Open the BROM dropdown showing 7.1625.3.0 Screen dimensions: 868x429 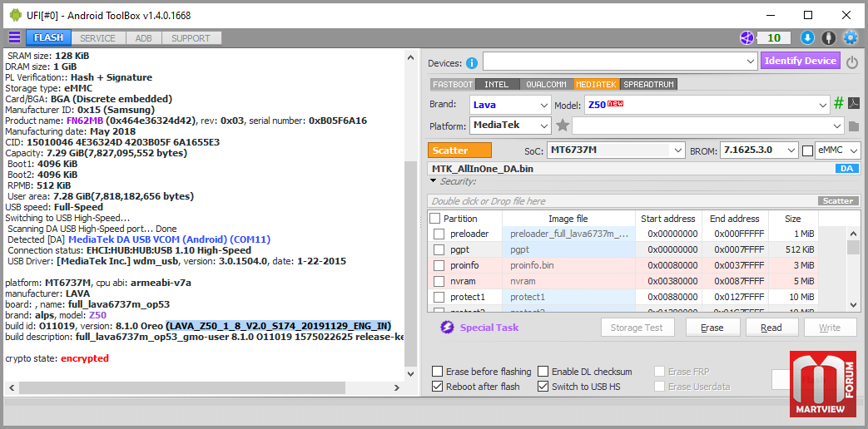click(758, 150)
